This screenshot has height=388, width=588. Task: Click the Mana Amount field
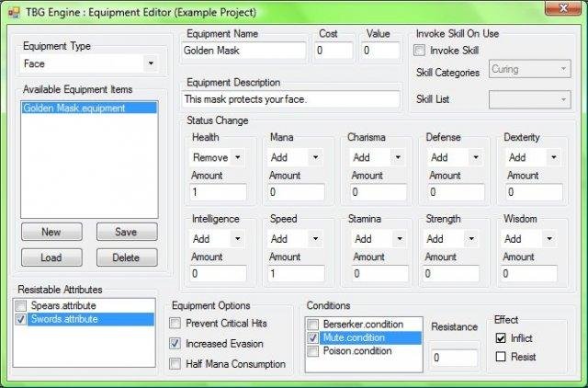pyautogui.click(x=296, y=192)
